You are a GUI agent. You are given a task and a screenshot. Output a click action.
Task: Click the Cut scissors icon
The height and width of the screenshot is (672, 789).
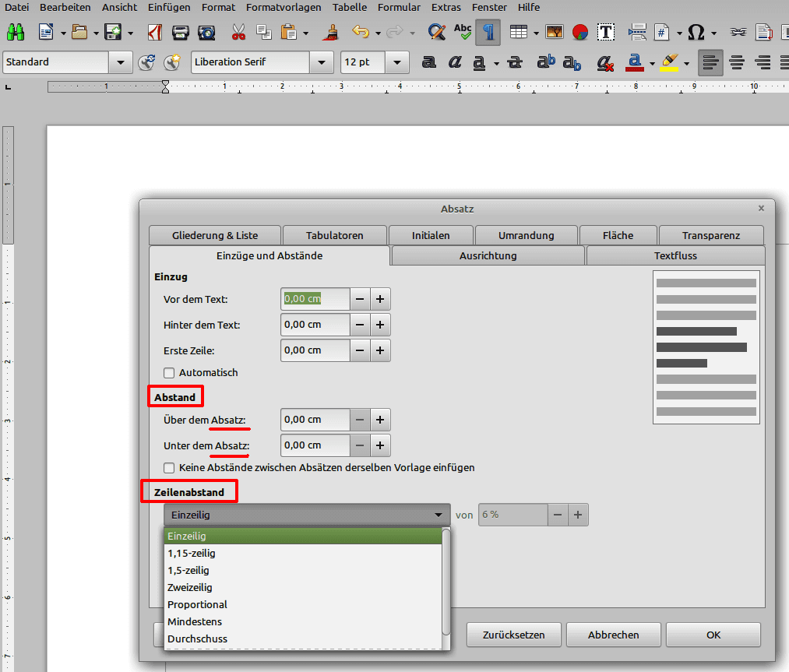(238, 33)
